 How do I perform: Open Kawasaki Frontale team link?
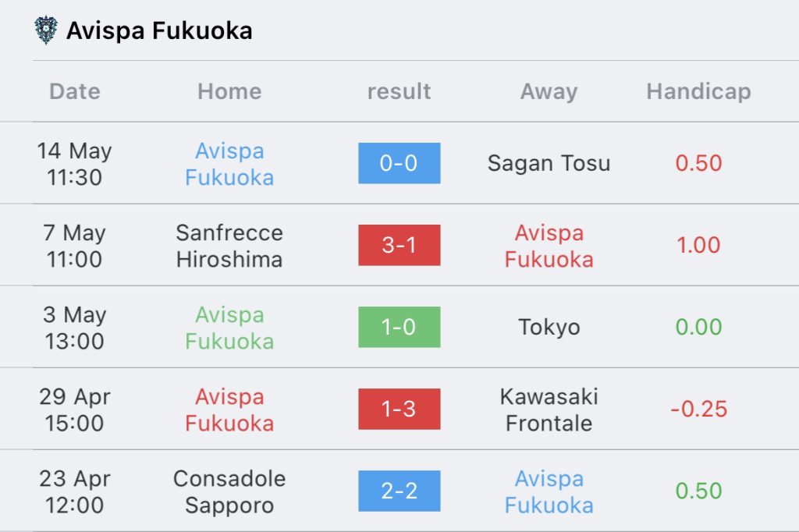(x=549, y=410)
